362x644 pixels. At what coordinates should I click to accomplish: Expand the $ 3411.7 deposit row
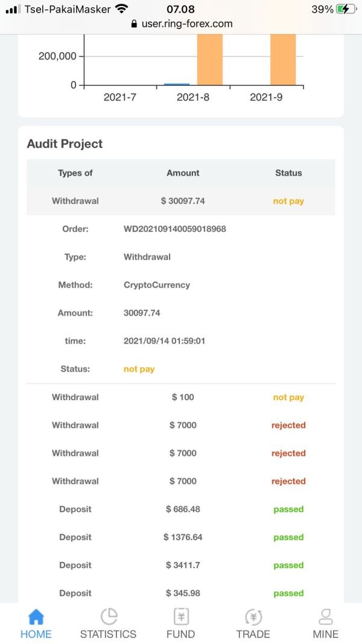tap(181, 565)
